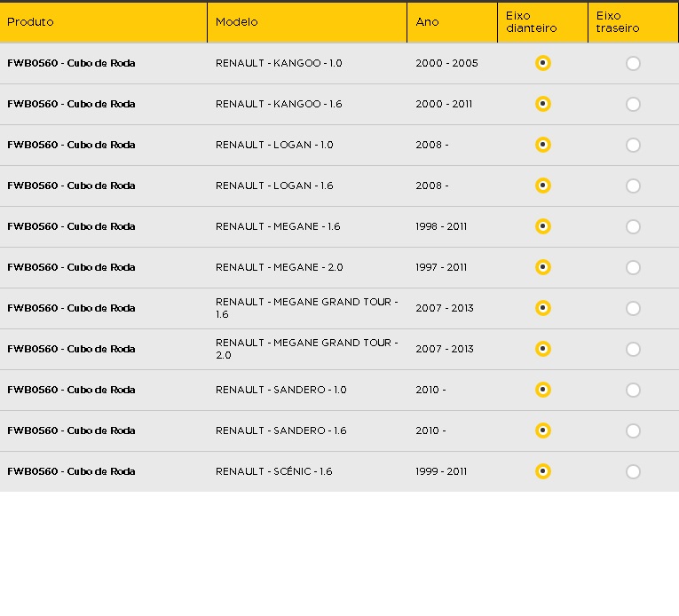
Task: Select front axle radio for MEGANE GRAND TOUR 2.0
Action: (x=542, y=349)
